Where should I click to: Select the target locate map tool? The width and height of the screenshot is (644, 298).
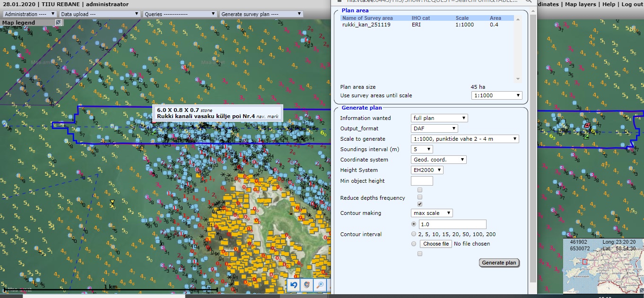(x=307, y=285)
